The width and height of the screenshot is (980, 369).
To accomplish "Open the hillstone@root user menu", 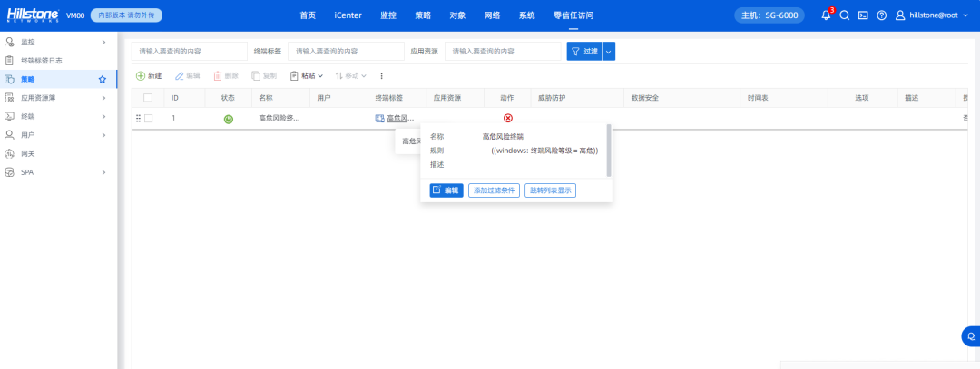I will pos(933,15).
